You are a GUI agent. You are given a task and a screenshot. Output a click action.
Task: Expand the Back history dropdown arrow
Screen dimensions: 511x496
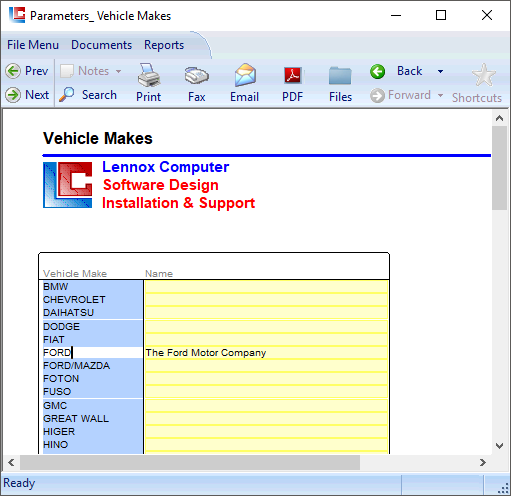coord(440,71)
